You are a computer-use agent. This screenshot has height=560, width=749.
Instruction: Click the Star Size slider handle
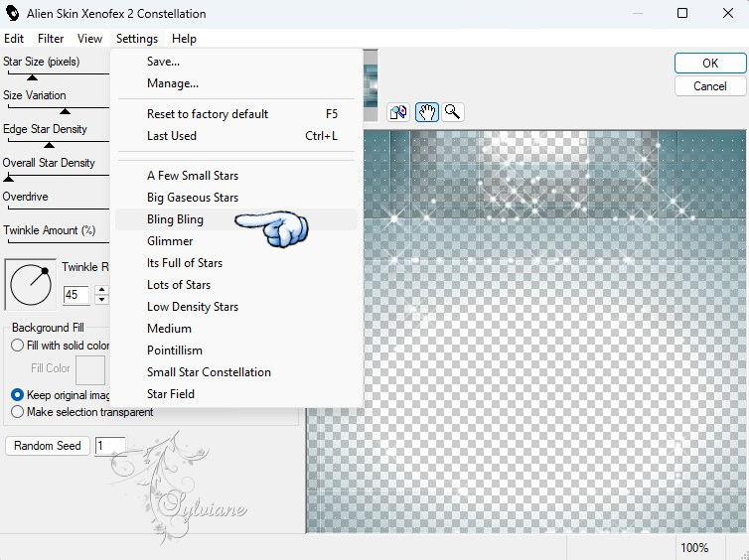click(x=32, y=76)
